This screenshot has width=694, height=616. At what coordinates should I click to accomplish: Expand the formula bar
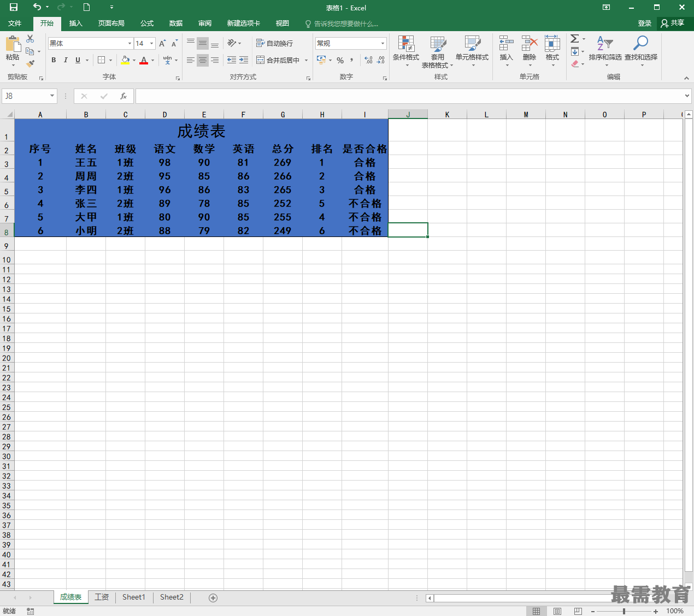[687, 96]
